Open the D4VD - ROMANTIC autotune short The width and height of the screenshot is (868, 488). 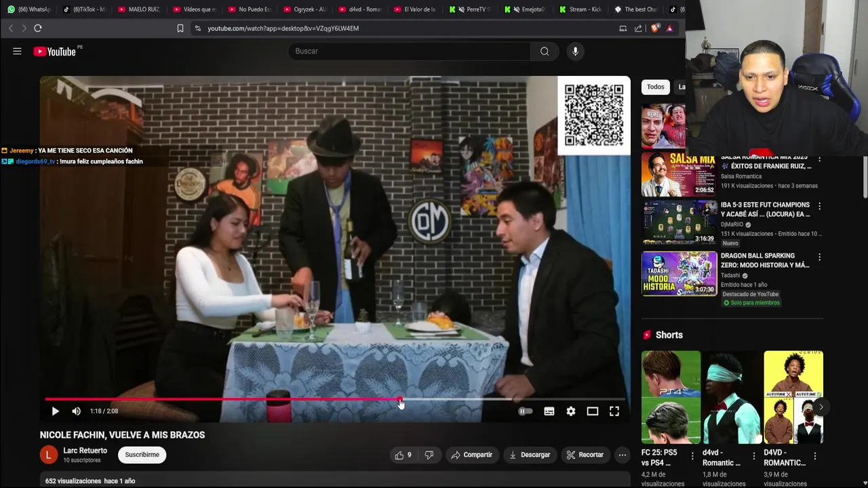(793, 397)
